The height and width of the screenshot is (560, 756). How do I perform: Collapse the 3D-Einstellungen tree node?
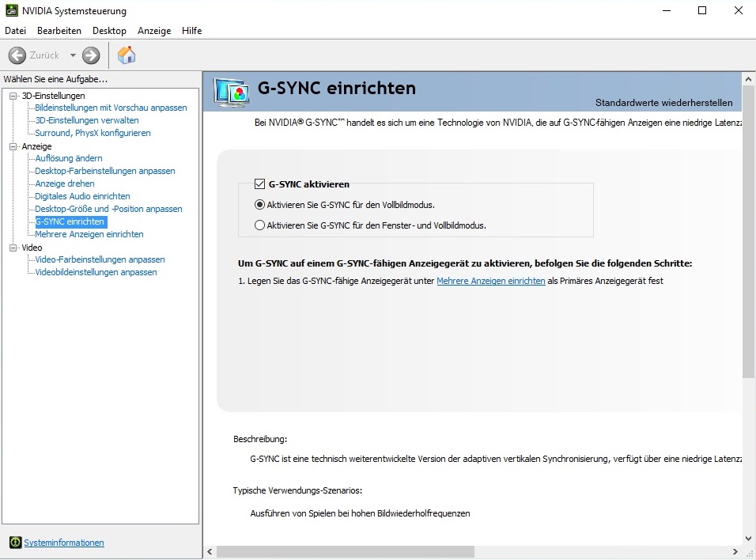[13, 96]
